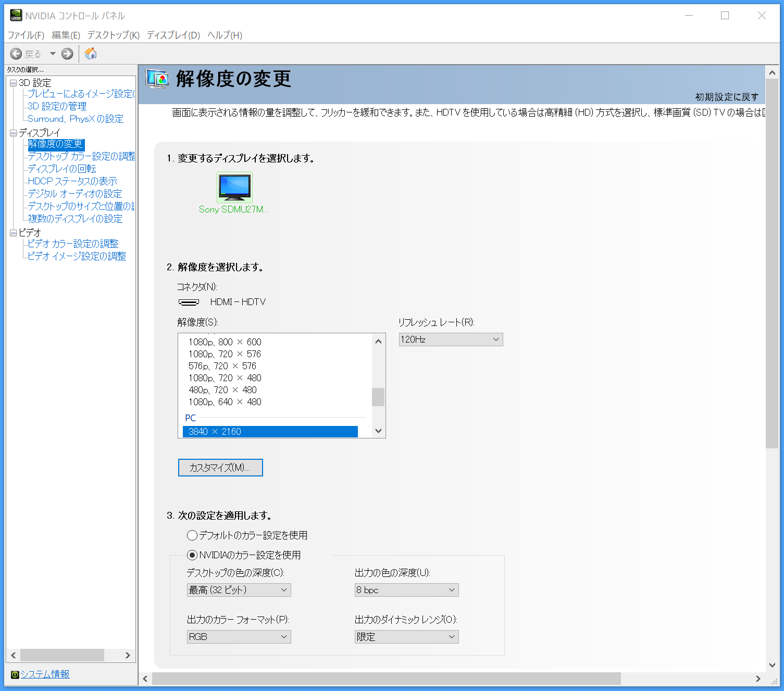Select デフォルトのカラー設定を使用 radio button
784x691 pixels.
click(x=192, y=535)
